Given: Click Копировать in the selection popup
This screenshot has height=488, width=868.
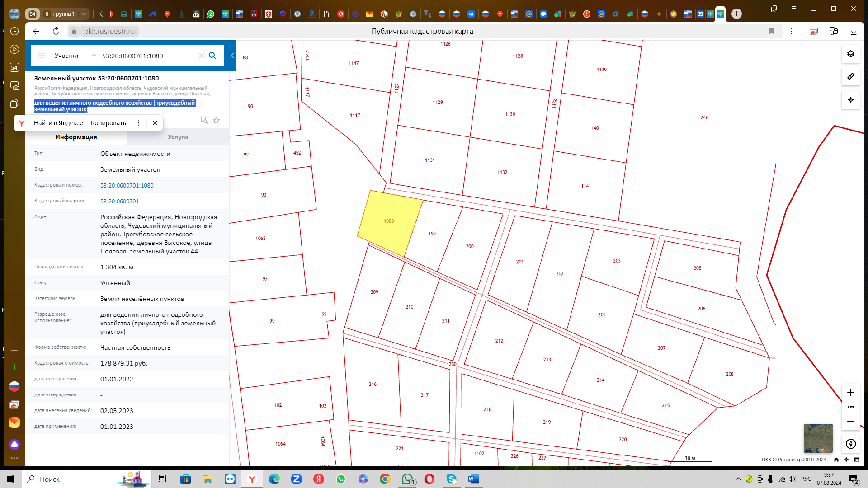Looking at the screenshot, I should pos(108,123).
